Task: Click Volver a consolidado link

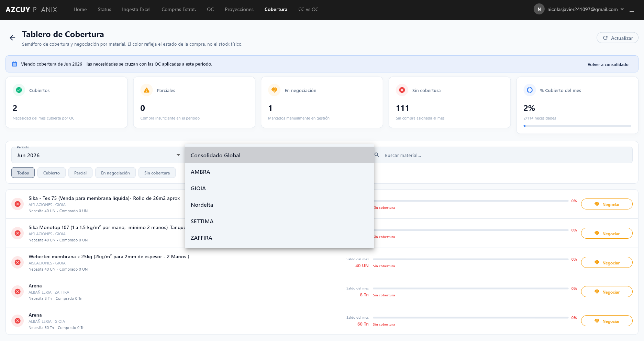Action: [608, 64]
